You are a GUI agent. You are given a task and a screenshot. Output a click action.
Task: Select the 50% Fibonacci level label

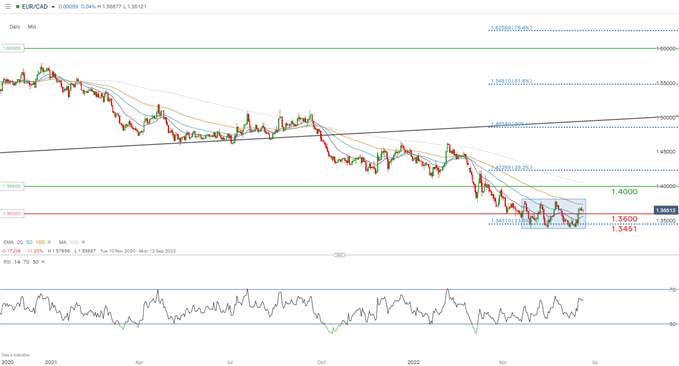click(509, 124)
